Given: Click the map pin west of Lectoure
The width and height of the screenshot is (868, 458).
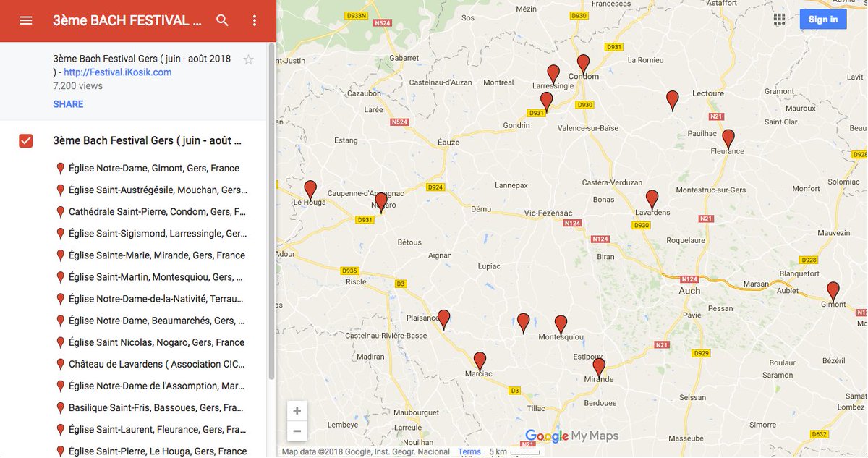Looking at the screenshot, I should (x=673, y=101).
